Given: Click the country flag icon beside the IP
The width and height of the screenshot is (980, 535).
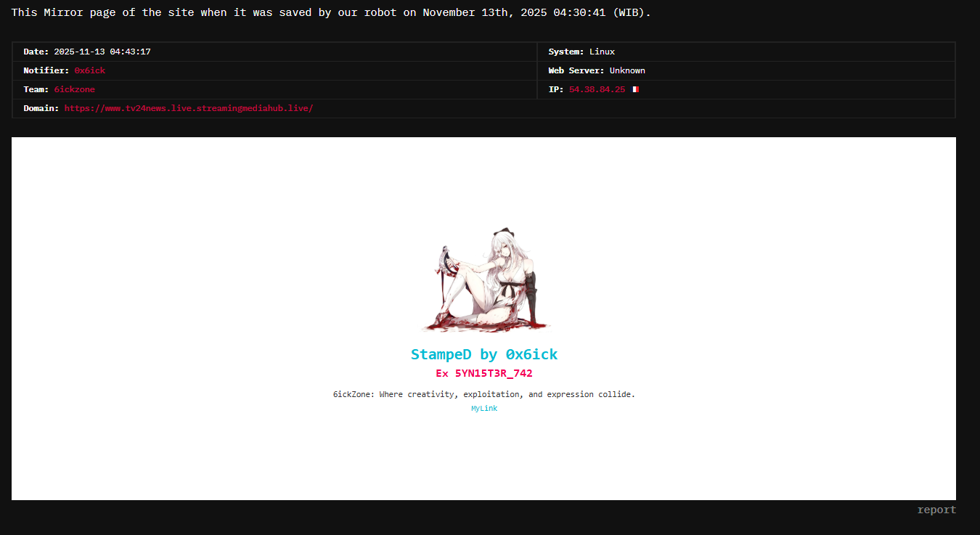Looking at the screenshot, I should [635, 89].
